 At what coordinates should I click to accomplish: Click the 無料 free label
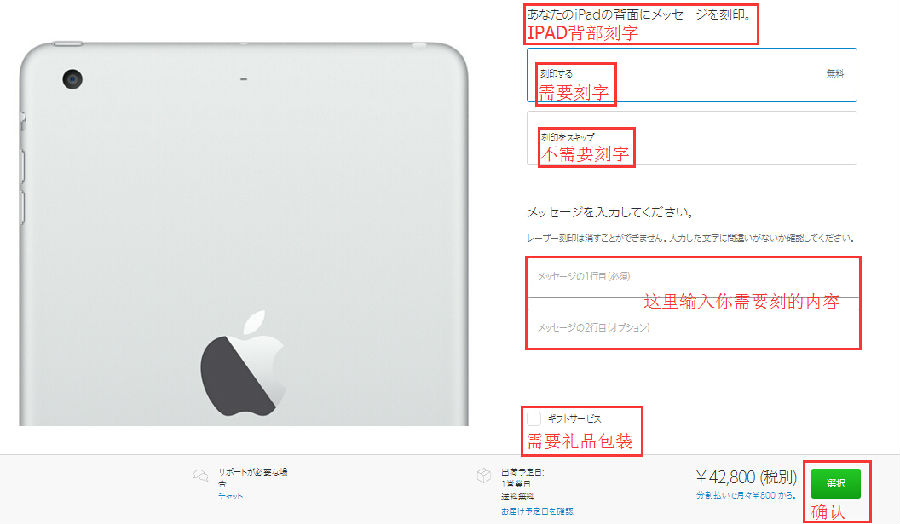(x=835, y=73)
